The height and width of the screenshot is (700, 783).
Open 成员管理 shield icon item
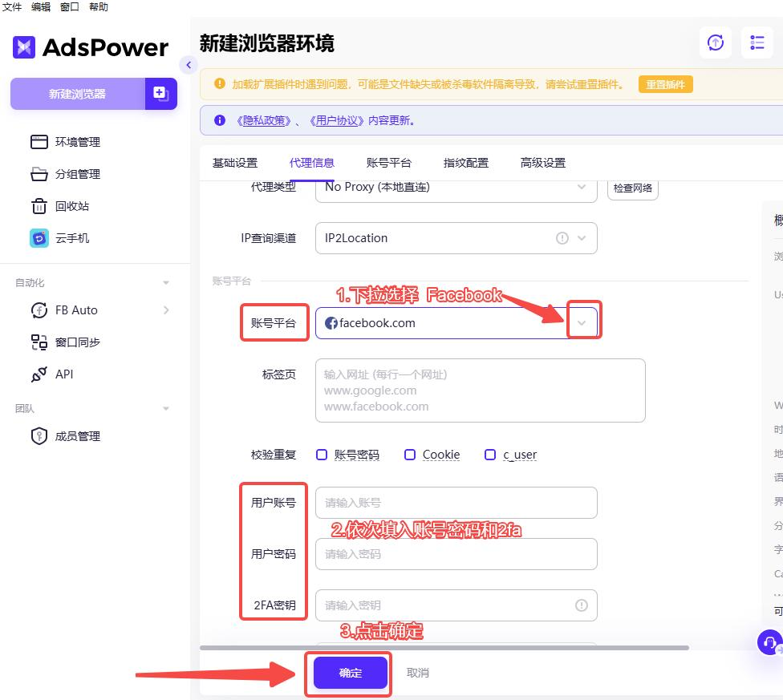pyautogui.click(x=65, y=436)
